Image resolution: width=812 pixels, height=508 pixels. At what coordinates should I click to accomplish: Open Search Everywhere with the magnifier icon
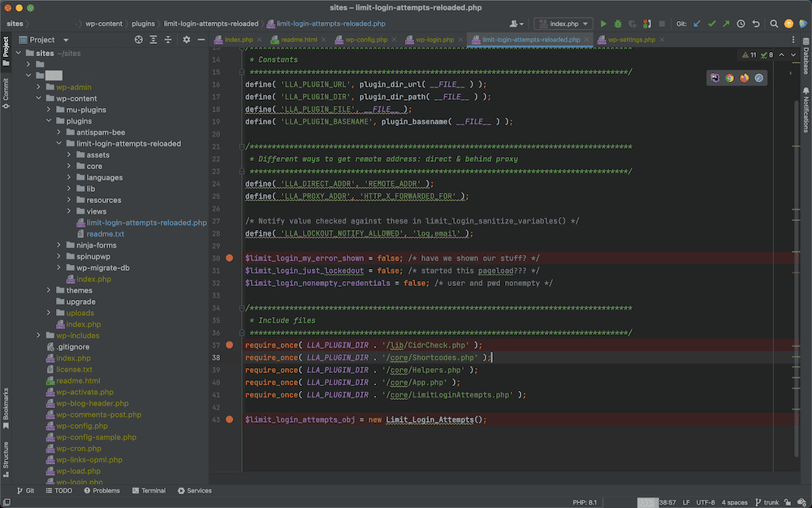click(x=773, y=24)
